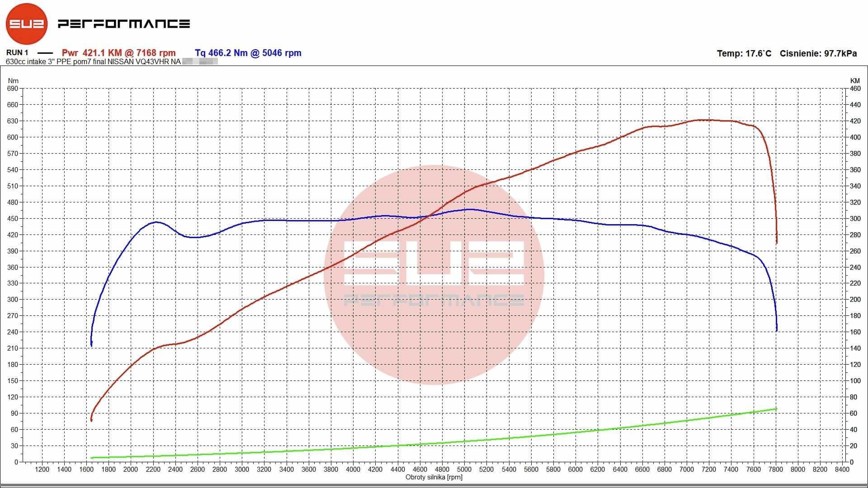Screen dimensions: 868x488
Task: Click the '630cc intake 3" PPE pom7 final' description
Action: (x=55, y=61)
